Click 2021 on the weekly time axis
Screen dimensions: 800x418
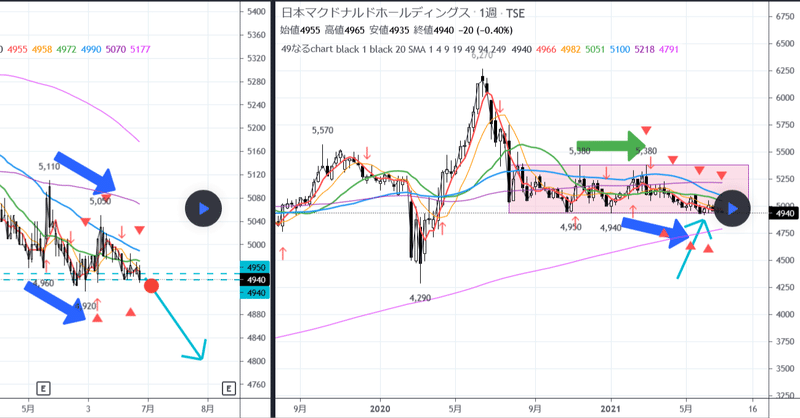pos(611,409)
